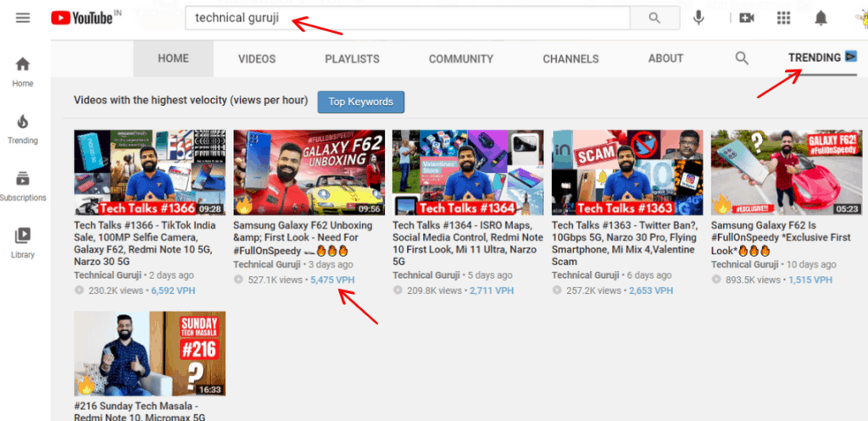Open Tech Talks #1363 thumbnail
This screenshot has width=868, height=421.
[x=627, y=173]
